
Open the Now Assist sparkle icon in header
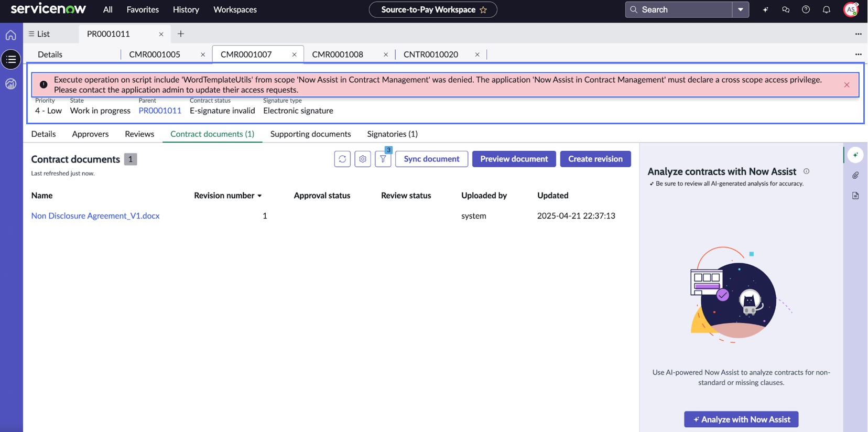click(x=765, y=9)
